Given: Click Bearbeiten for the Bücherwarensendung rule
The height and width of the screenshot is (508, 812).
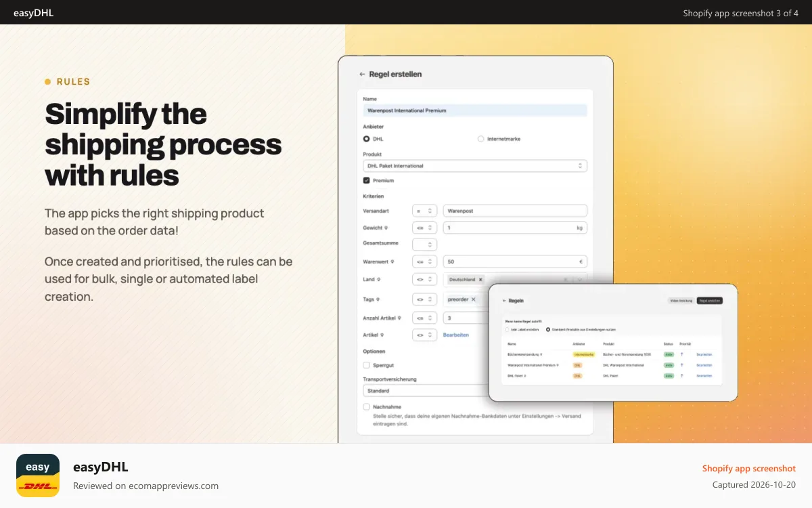Looking at the screenshot, I should 704,354.
